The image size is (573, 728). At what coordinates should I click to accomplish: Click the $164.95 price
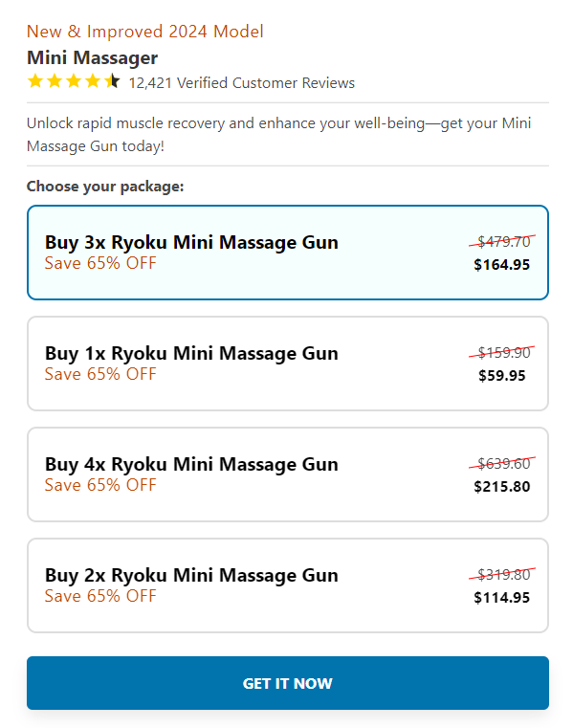tap(501, 265)
